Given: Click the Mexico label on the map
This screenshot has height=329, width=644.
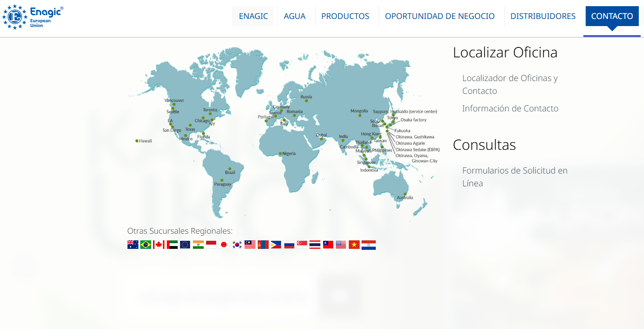Looking at the screenshot, I should pos(186,139).
